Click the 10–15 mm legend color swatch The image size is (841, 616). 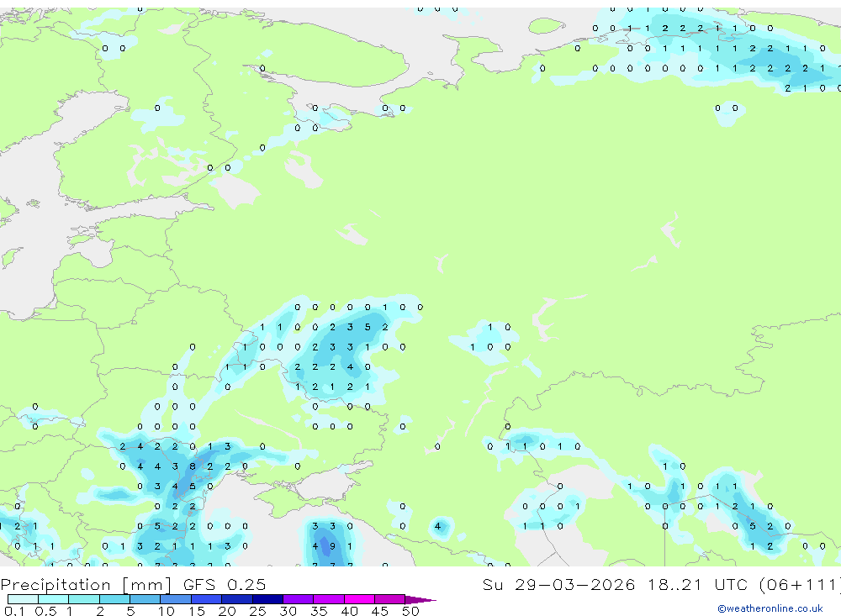[x=176, y=599]
